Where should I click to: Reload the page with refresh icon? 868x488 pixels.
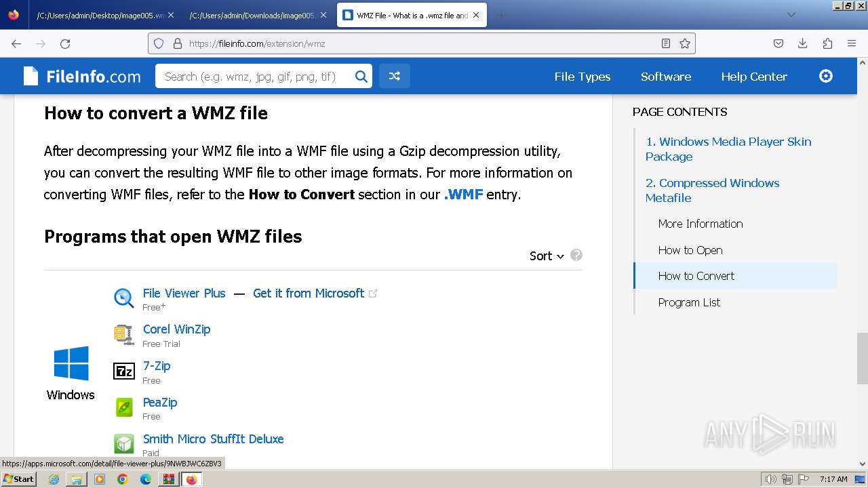pos(65,43)
